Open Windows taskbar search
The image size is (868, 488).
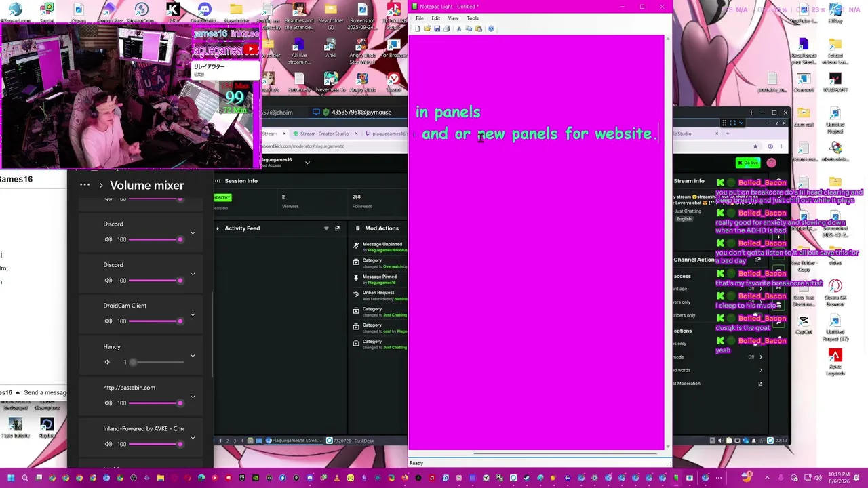[x=25, y=478]
